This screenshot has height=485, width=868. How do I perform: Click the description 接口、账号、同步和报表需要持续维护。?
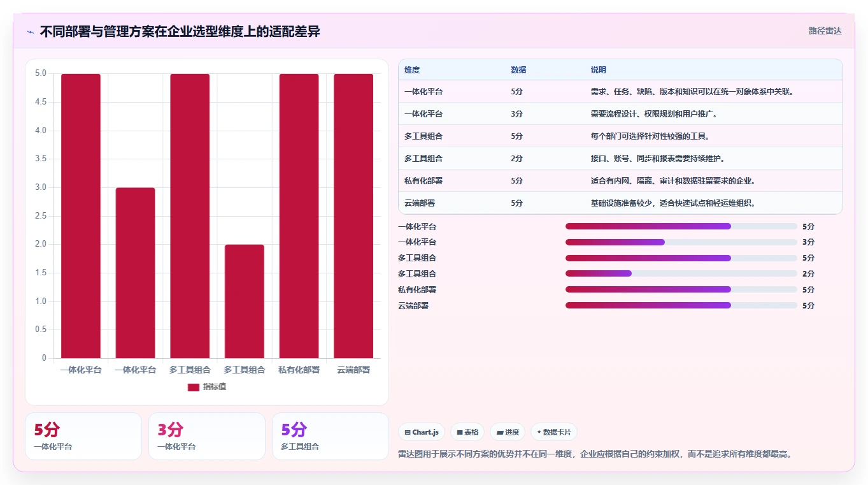click(x=658, y=159)
